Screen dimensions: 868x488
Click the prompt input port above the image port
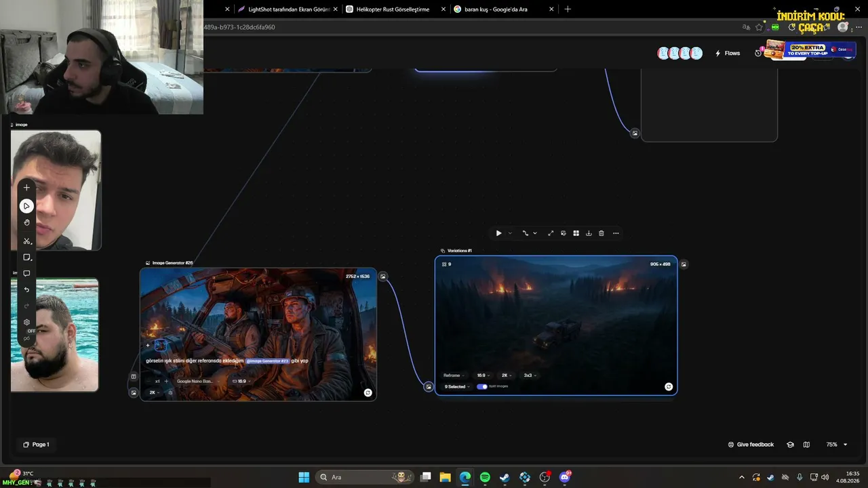[134, 377]
